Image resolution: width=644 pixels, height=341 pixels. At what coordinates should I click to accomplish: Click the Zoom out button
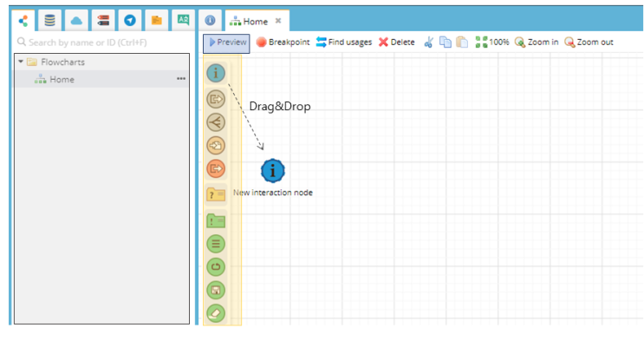click(589, 43)
